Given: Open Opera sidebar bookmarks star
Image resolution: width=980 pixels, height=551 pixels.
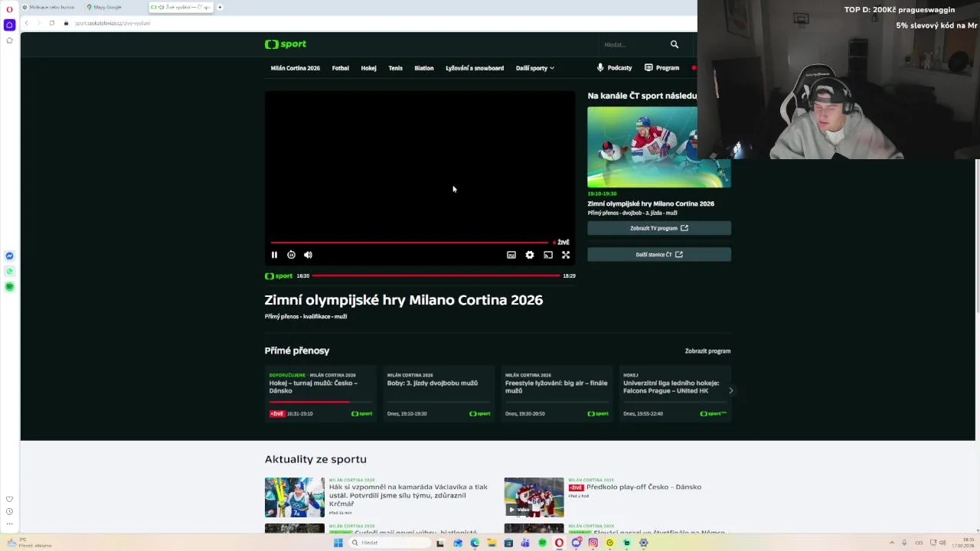Looking at the screenshot, I should pos(9,40).
